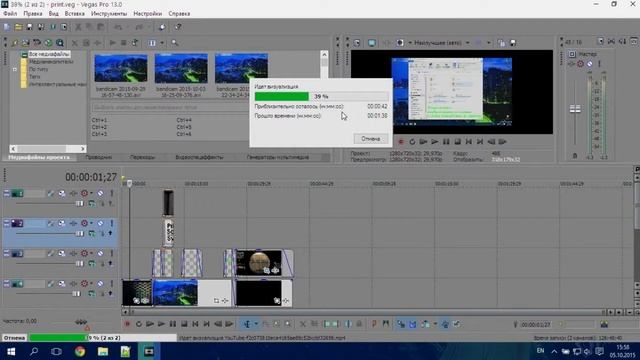
Task: Open Overlays dropdown arrow in preview toolbar
Action: 489,42
